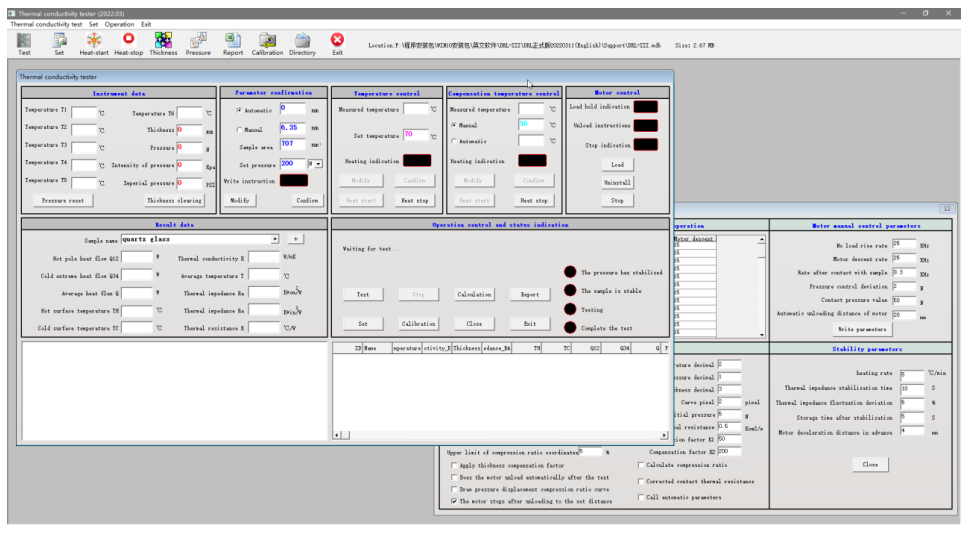The width and height of the screenshot is (977, 533).
Task: Click the Heat-stop toolbar icon
Action: (128, 40)
